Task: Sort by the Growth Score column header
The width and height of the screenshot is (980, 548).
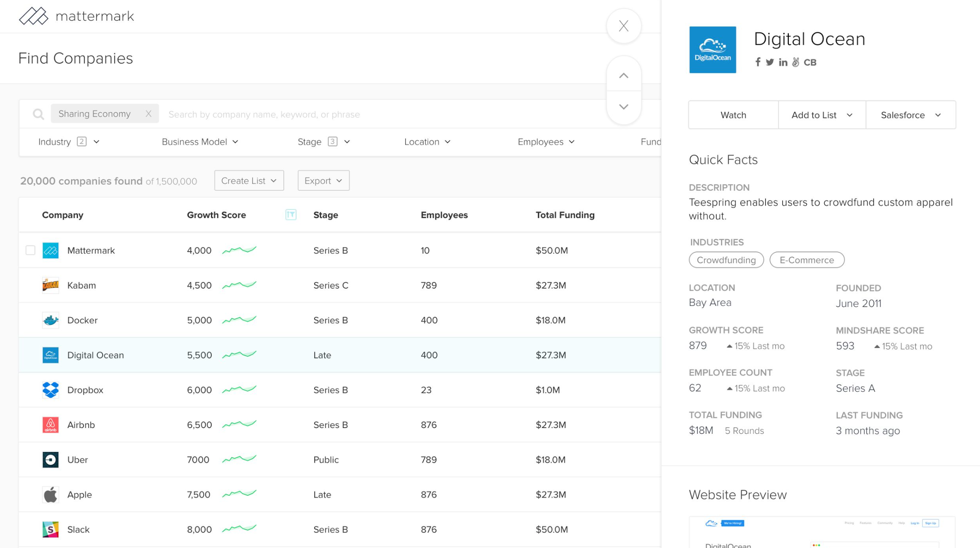Action: click(216, 215)
